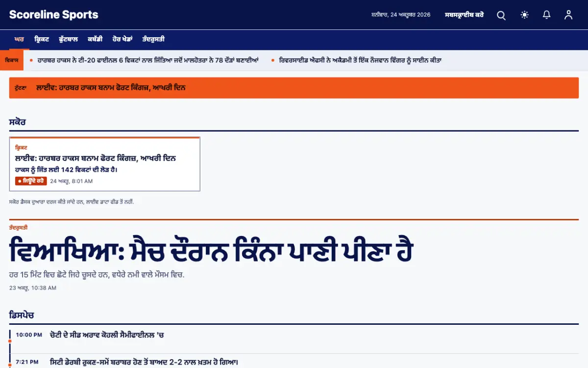Open the featured article ਵਿਆਖਿਆ: ਮੈਚ ਦੌਰਾਨ headline
Viewport: 588px width, 368px height.
pyautogui.click(x=211, y=249)
